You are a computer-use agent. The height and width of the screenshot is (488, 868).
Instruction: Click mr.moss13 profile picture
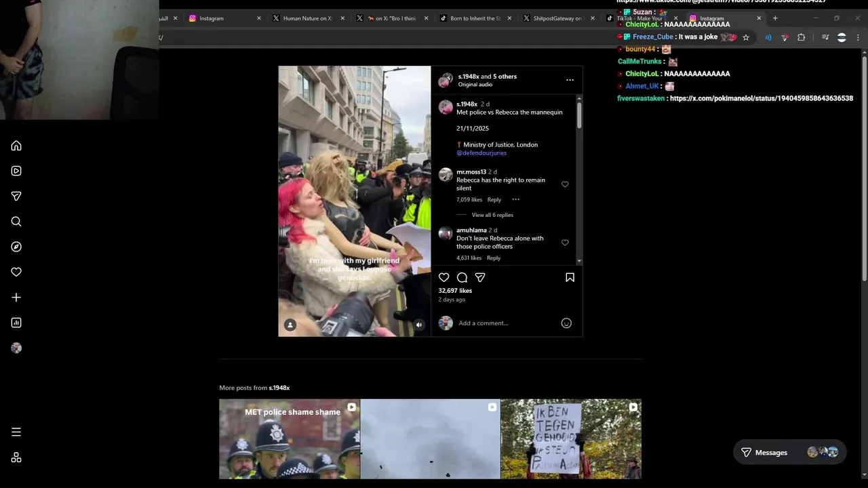(x=446, y=175)
